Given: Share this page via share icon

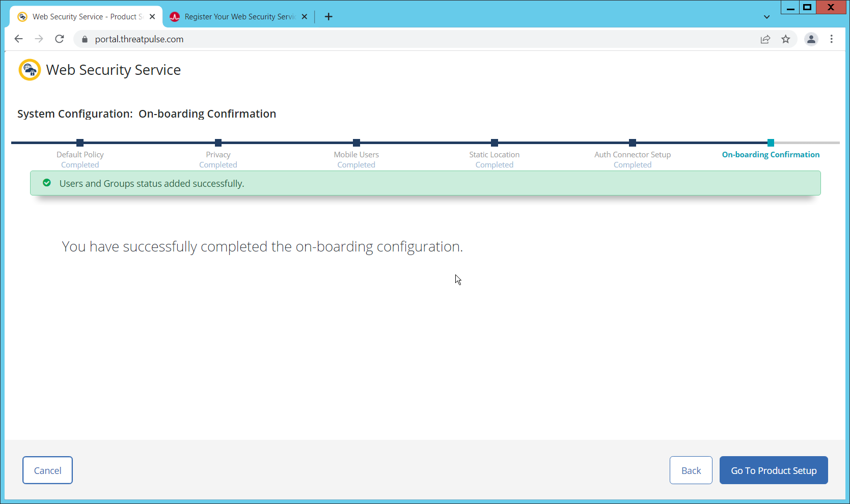Looking at the screenshot, I should 765,39.
